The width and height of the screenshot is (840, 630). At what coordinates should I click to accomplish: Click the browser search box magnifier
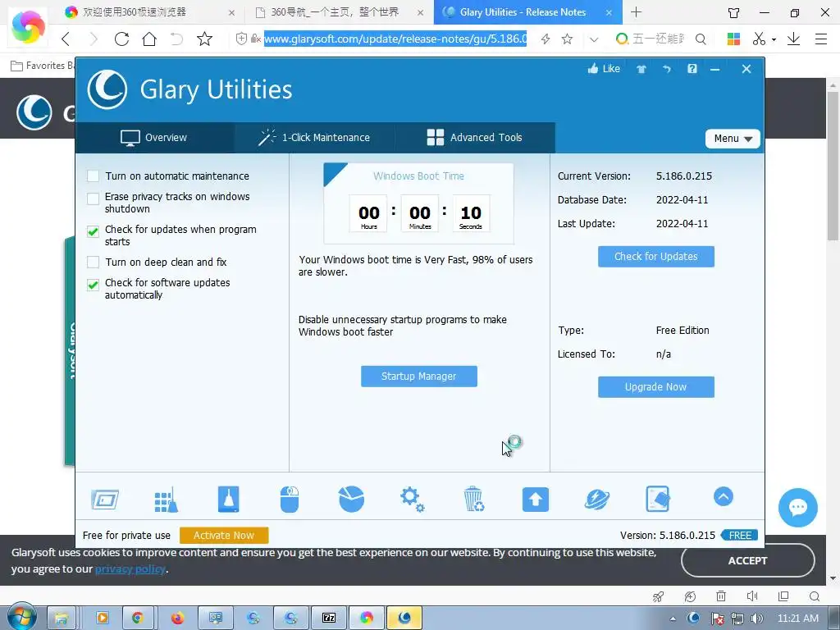701,39
